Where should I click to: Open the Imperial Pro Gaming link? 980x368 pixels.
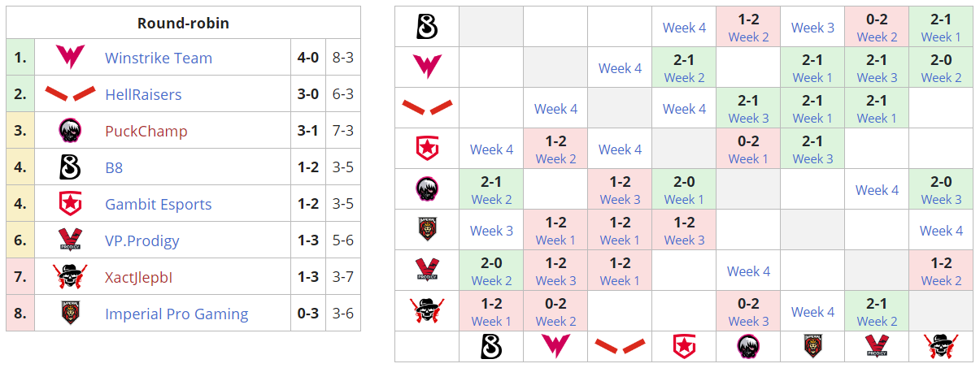(176, 314)
